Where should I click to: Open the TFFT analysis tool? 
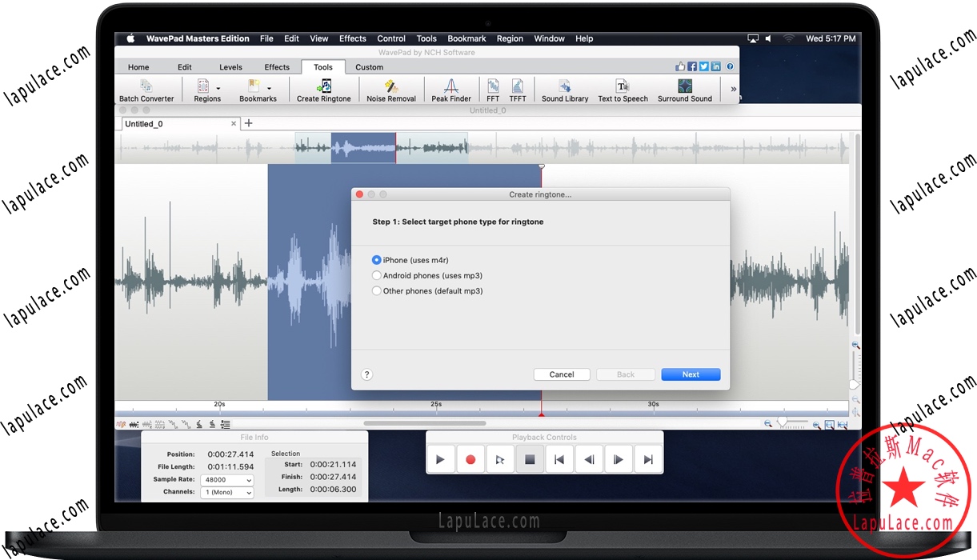pyautogui.click(x=518, y=90)
